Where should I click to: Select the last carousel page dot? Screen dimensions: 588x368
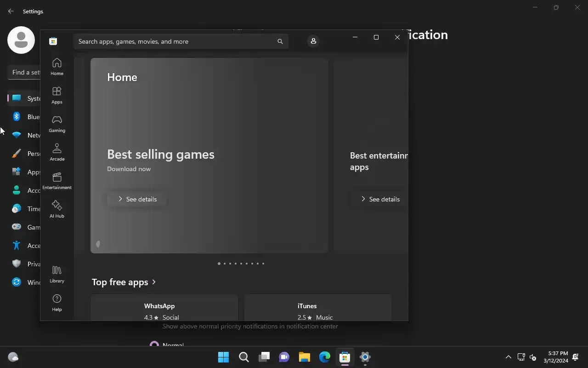(263, 264)
